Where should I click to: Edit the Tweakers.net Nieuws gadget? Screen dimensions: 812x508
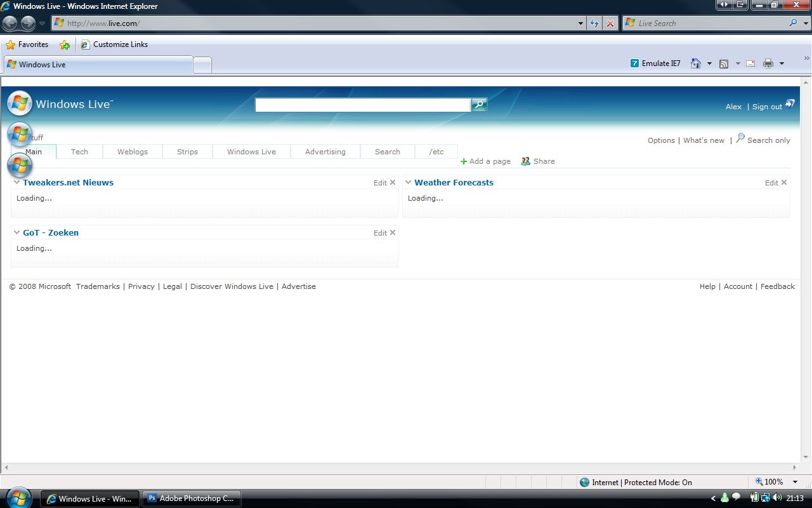(x=380, y=183)
